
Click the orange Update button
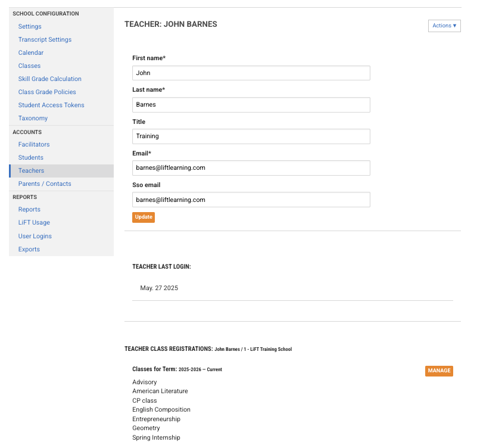click(x=143, y=217)
